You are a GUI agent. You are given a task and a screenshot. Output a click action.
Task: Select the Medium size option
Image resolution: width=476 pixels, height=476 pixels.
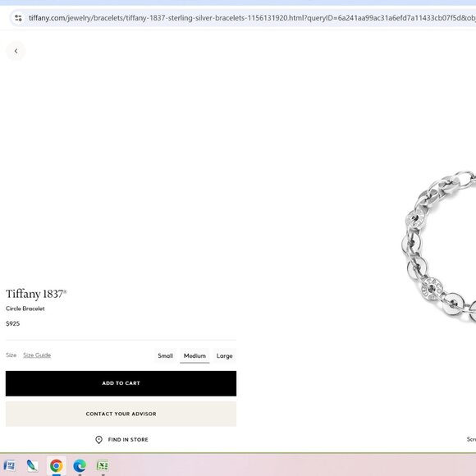point(195,356)
